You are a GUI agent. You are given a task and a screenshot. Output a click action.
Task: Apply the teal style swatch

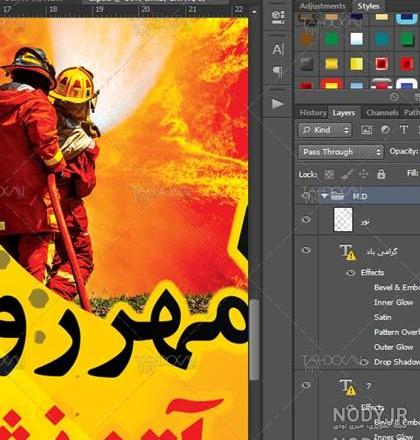(382, 39)
